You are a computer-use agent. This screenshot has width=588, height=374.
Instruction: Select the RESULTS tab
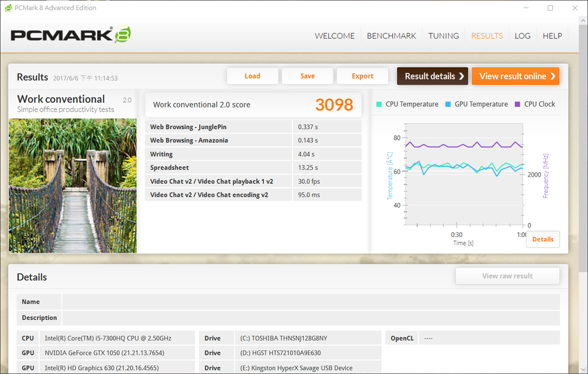[x=486, y=36]
